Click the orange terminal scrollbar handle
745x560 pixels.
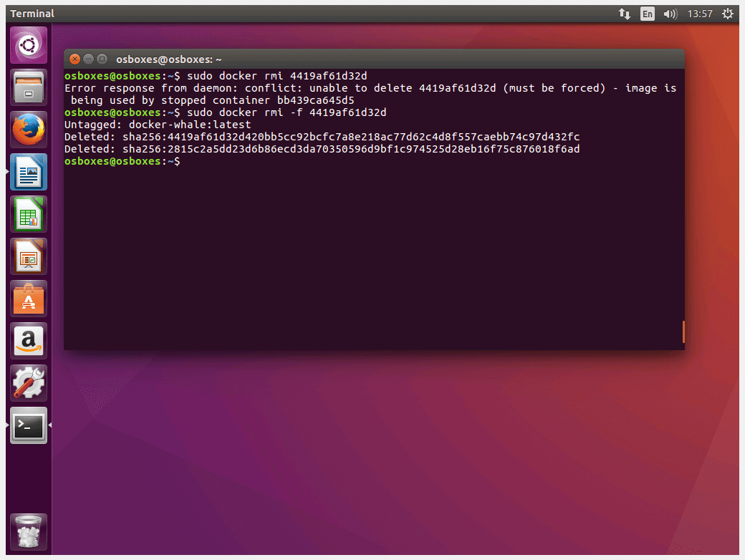[x=683, y=332]
